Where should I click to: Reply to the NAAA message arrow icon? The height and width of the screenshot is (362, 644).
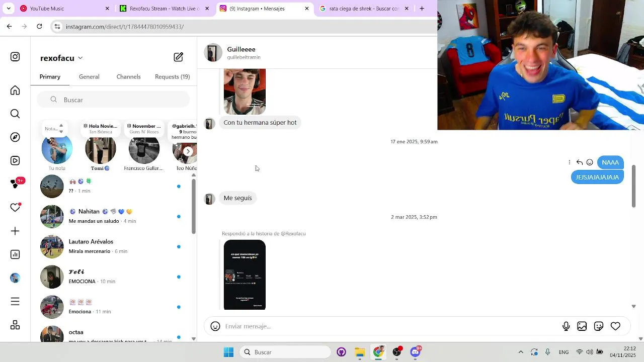tap(580, 162)
